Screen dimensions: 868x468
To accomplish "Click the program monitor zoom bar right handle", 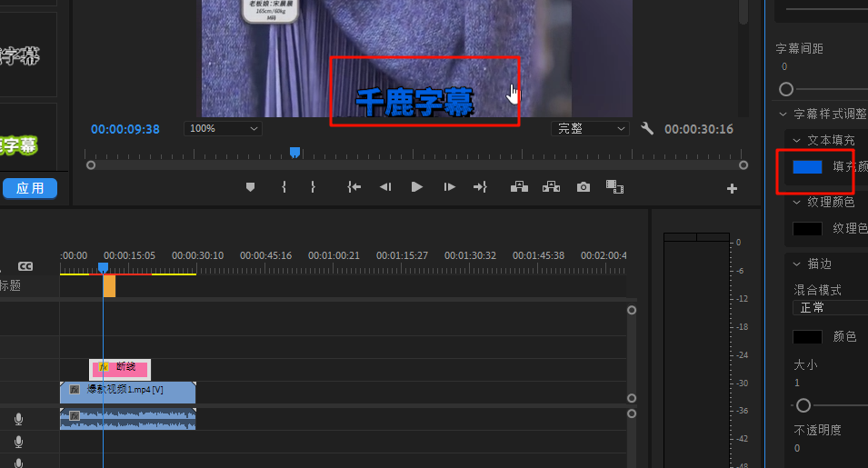I will tap(743, 164).
